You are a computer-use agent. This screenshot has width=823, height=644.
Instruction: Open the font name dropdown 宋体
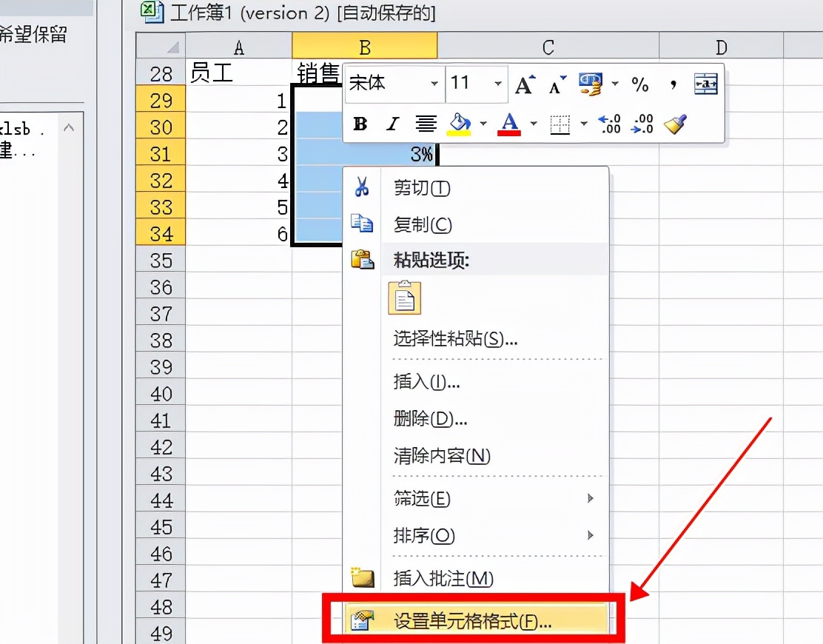coord(434,84)
